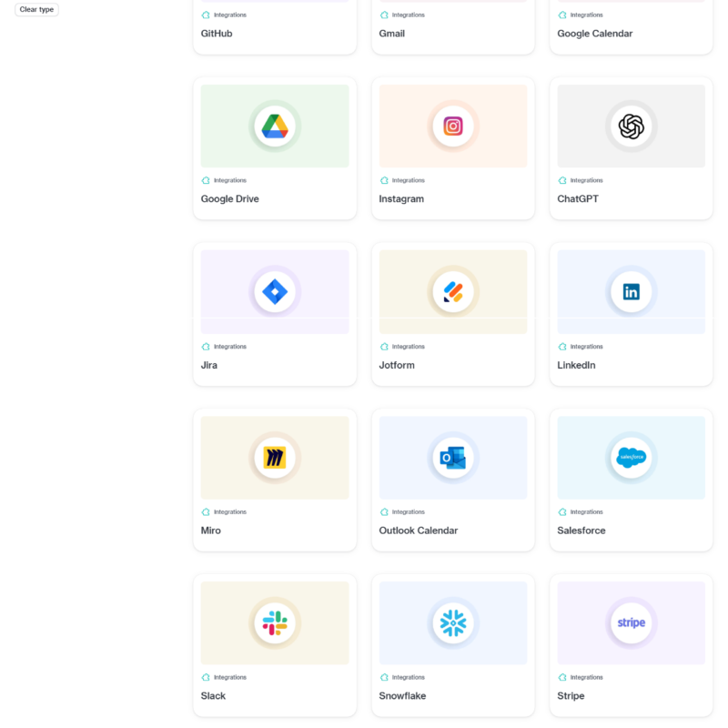Click the Snowflake logo icon
The height and width of the screenshot is (728, 728).
pyautogui.click(x=453, y=623)
